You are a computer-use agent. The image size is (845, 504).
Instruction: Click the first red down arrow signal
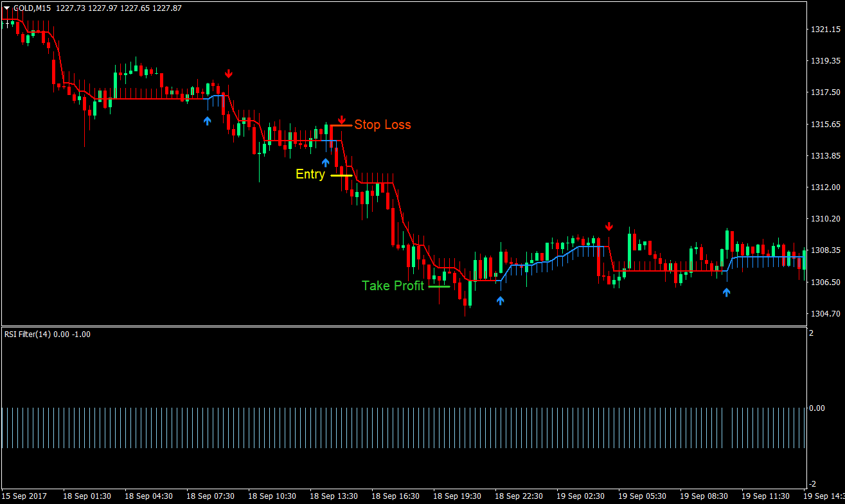pyautogui.click(x=229, y=73)
